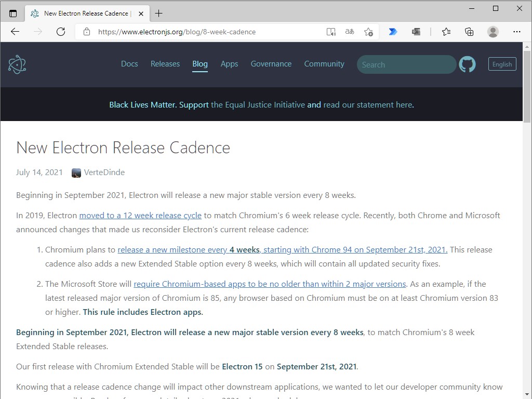This screenshot has width=532, height=399.
Task: Click the page vertical scrollbar thumb
Action: pos(527,87)
